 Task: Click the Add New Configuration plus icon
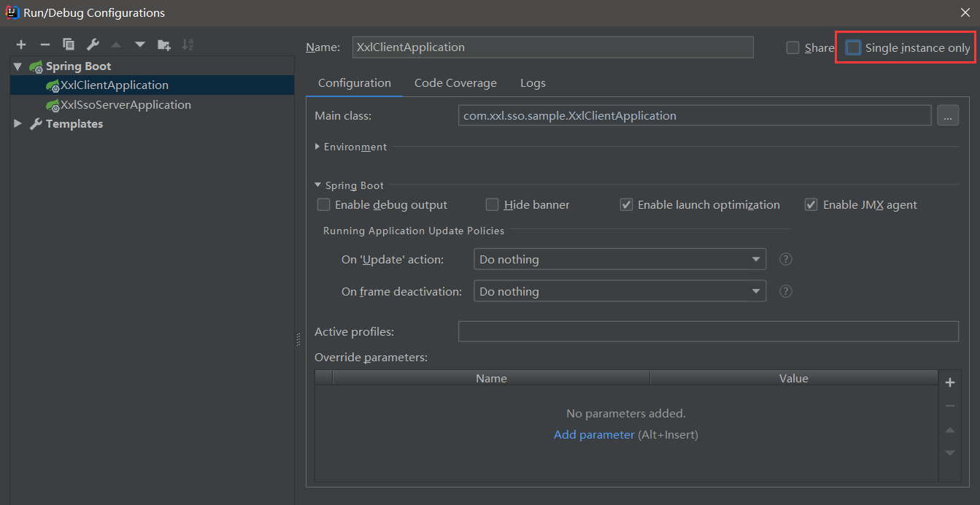(21, 45)
